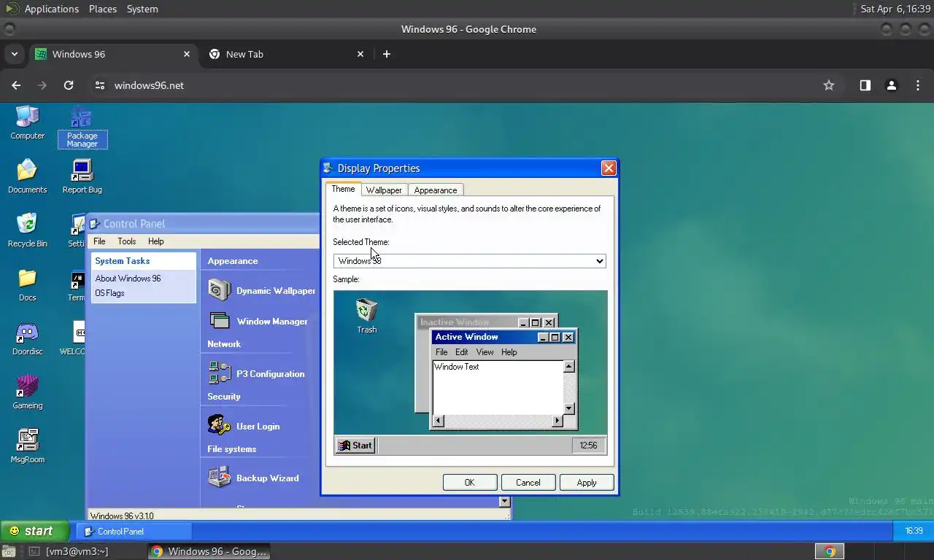Open the Tools menu in Control Panel
934x560 pixels.
point(127,241)
